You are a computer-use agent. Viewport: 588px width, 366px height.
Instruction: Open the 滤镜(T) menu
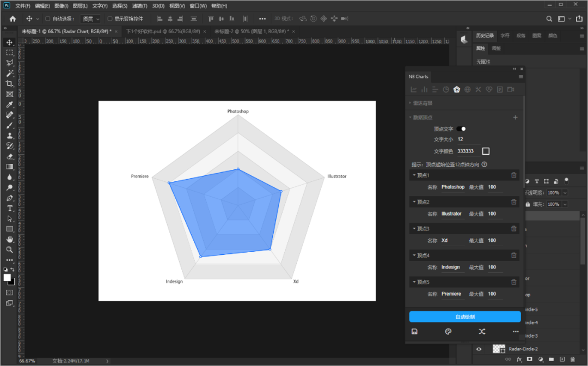(140, 5)
